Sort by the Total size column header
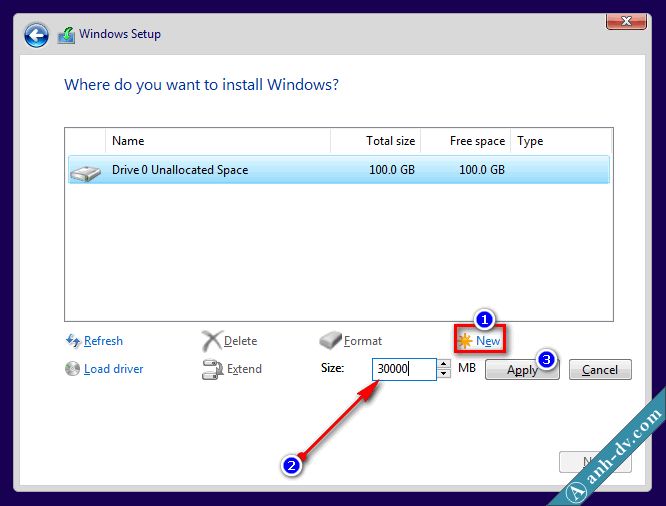 click(375, 141)
